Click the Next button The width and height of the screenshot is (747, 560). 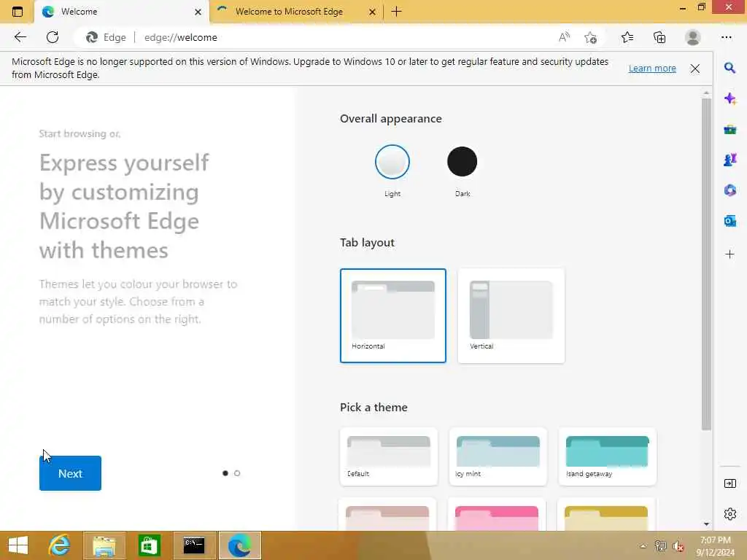[x=70, y=473]
